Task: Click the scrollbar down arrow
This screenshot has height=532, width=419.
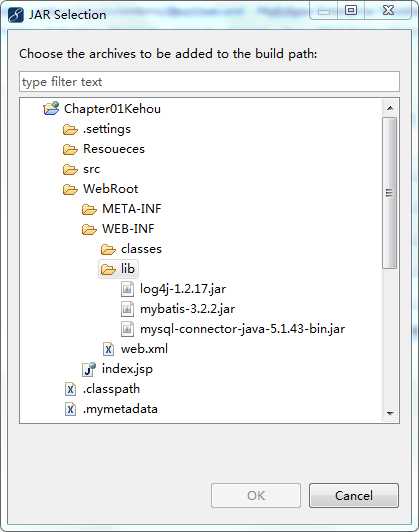Action: [390, 413]
